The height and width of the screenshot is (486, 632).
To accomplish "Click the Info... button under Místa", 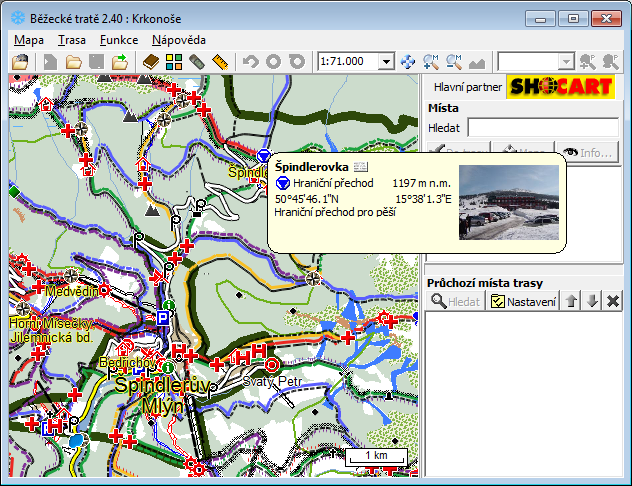I will tap(588, 152).
